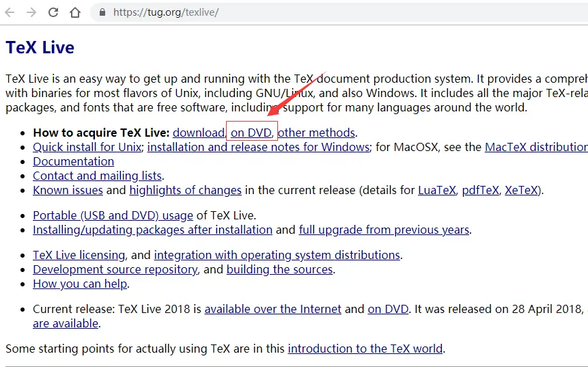Go to the browser home page icon
This screenshot has width=588, height=367.
pyautogui.click(x=75, y=12)
